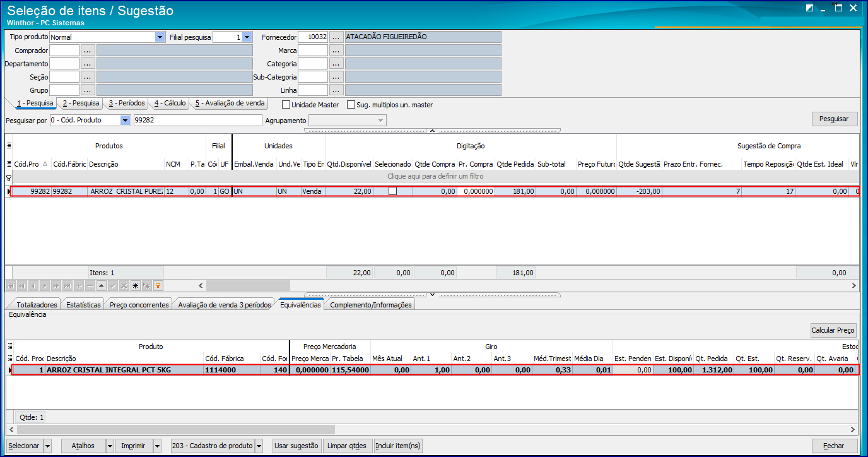Image resolution: width=868 pixels, height=457 pixels.
Task: Open Totalizadores tab
Action: (x=37, y=305)
